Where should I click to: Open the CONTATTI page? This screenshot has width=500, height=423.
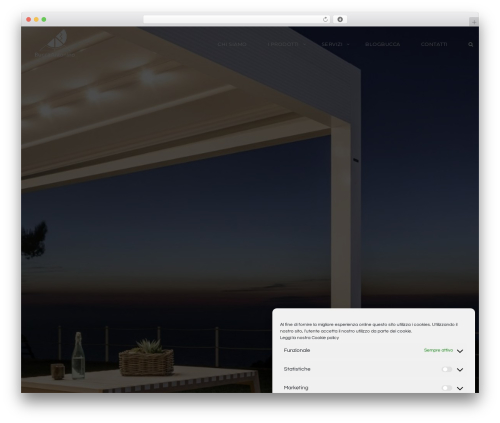(x=434, y=44)
